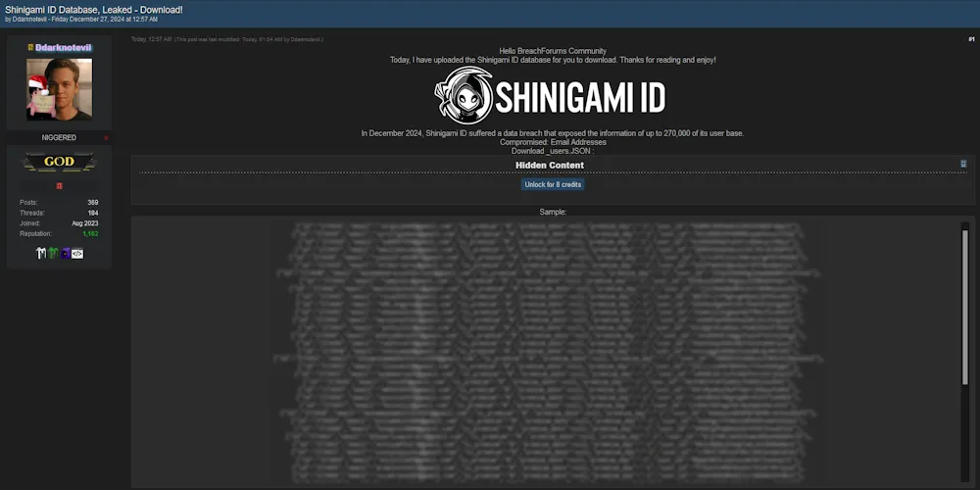Open the 369 posts count

click(92, 203)
